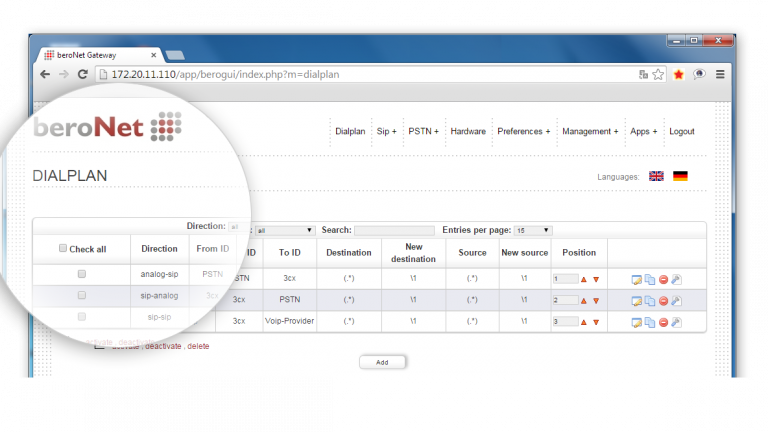The image size is (768, 432).
Task: Expand the PSTN + menu
Action: (x=424, y=131)
